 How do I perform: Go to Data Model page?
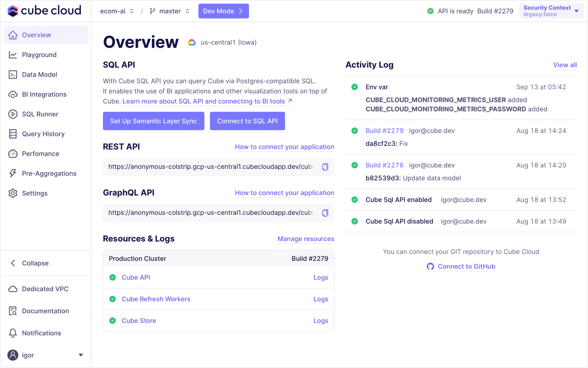46,75
